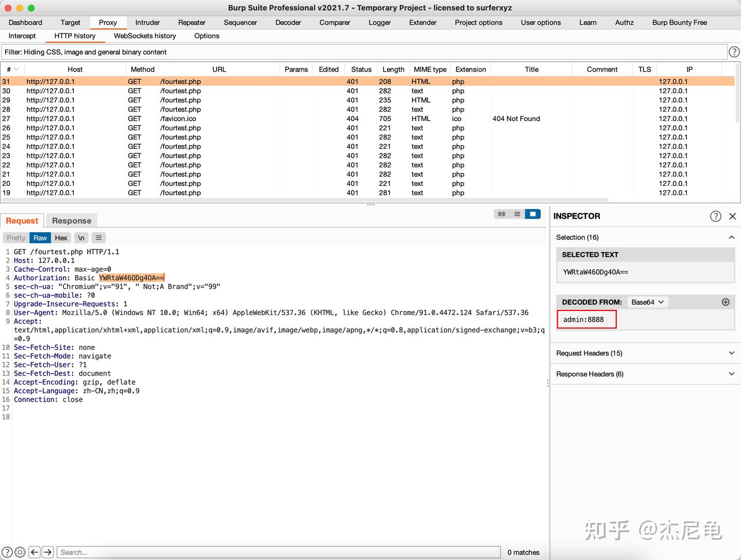Viewport: 741px width, 560px height.
Task: Select history row number 30
Action: tap(367, 91)
